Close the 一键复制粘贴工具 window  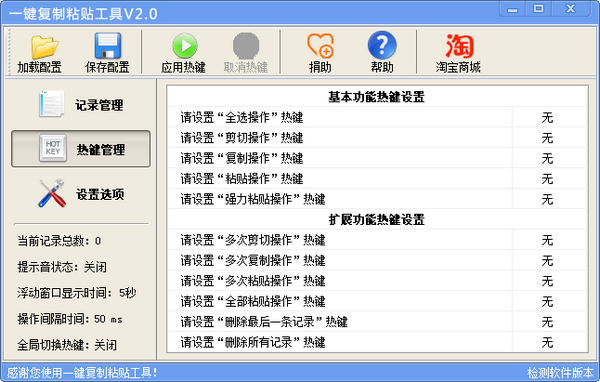(x=571, y=9)
